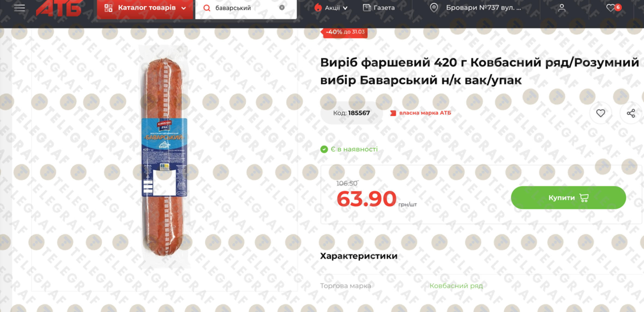Change store Бровари №737

483,8
